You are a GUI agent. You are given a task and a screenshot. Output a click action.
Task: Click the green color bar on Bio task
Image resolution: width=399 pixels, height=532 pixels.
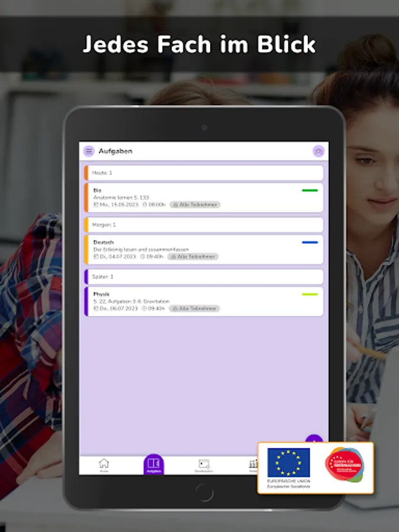click(x=310, y=190)
